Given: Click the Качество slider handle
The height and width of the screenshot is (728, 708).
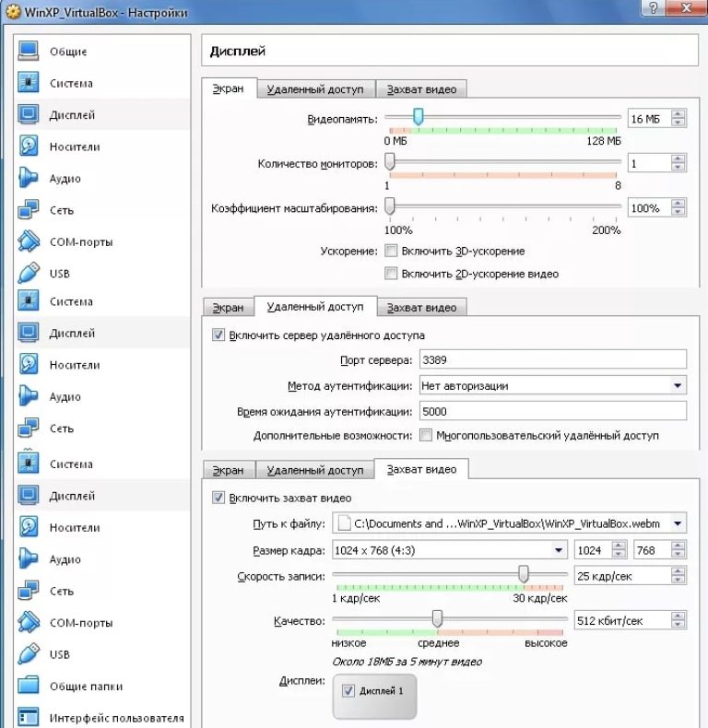Looking at the screenshot, I should pos(437,618).
